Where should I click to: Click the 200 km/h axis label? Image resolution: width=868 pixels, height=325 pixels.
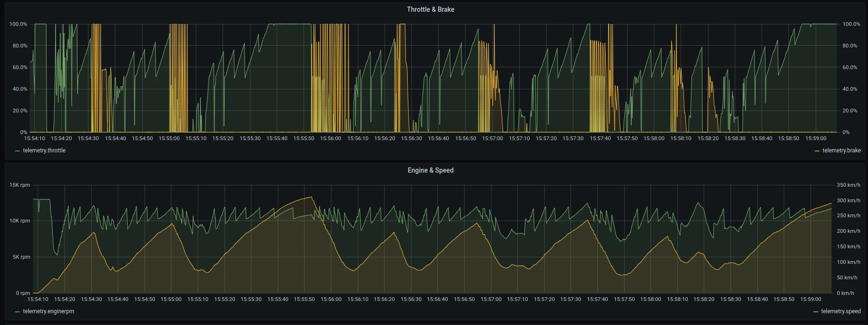849,231
